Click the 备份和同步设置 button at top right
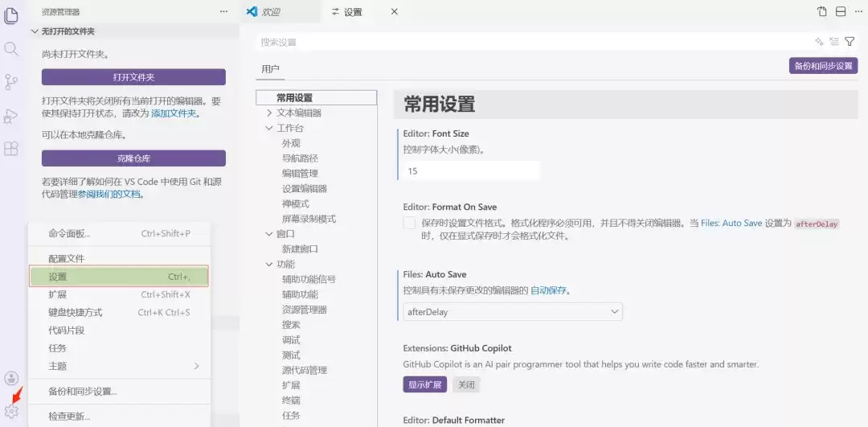 (x=823, y=66)
